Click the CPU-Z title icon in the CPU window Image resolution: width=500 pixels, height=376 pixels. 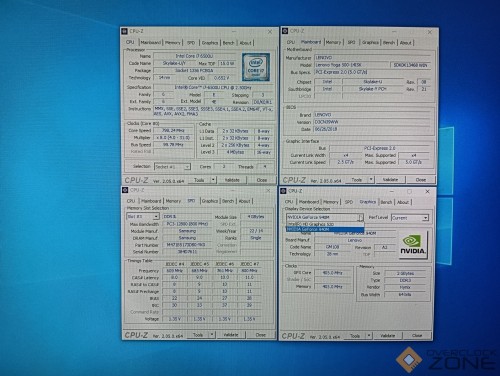[124, 31]
